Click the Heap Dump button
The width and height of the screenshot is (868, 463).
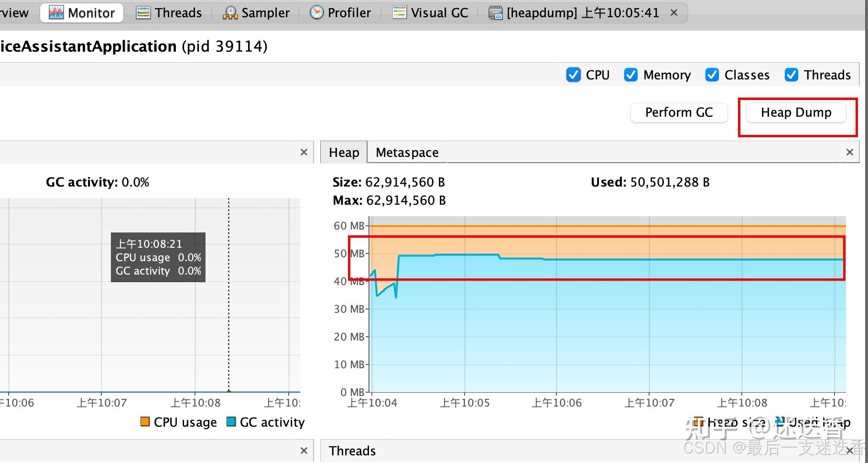tap(796, 112)
